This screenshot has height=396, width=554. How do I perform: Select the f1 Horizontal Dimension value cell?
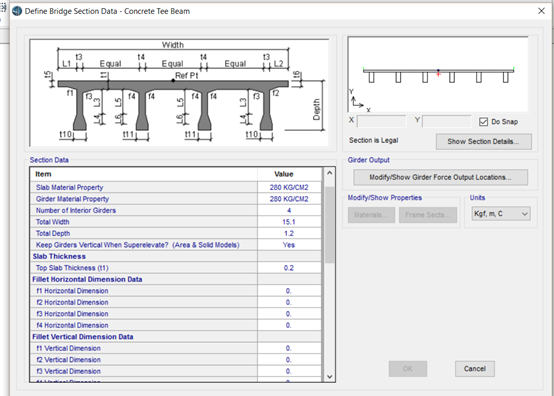pos(289,291)
